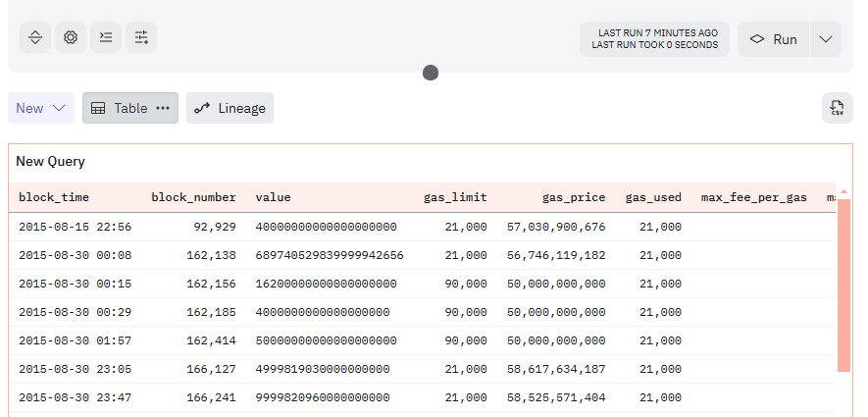Select value 16200000000000000000 cell

click(326, 284)
